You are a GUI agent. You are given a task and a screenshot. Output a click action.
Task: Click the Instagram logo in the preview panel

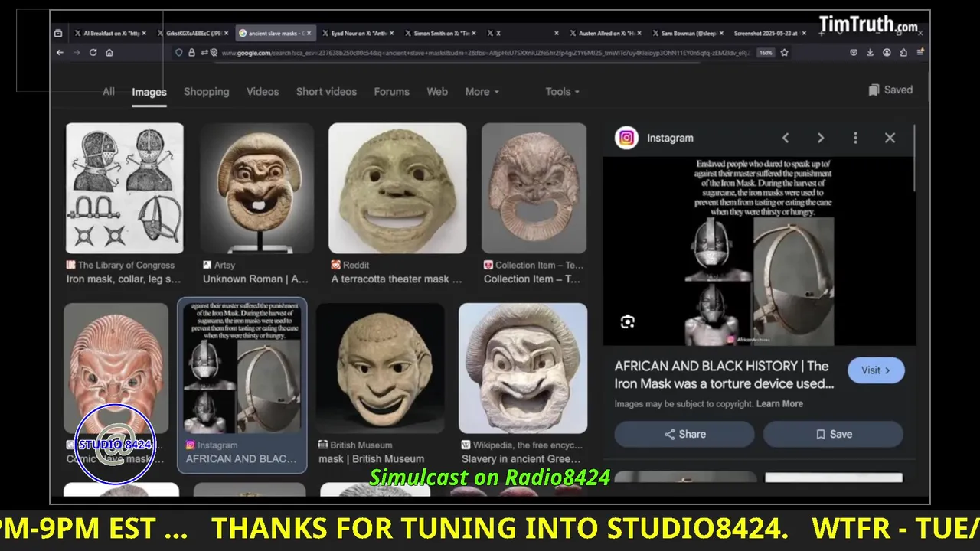pos(626,138)
